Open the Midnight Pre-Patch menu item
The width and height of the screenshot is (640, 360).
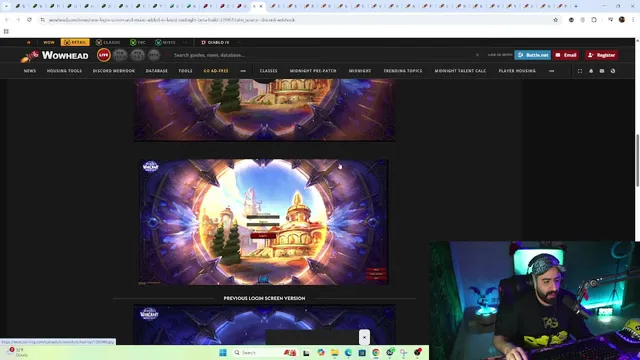313,71
